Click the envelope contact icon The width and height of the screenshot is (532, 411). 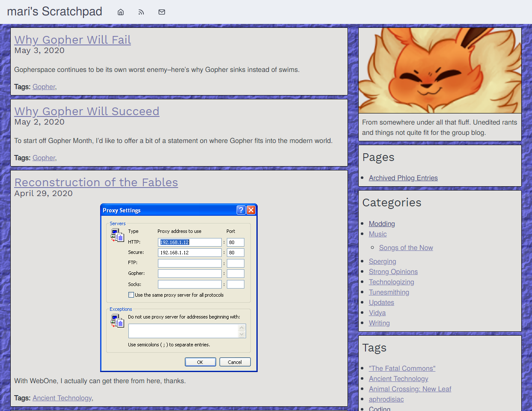pyautogui.click(x=162, y=12)
